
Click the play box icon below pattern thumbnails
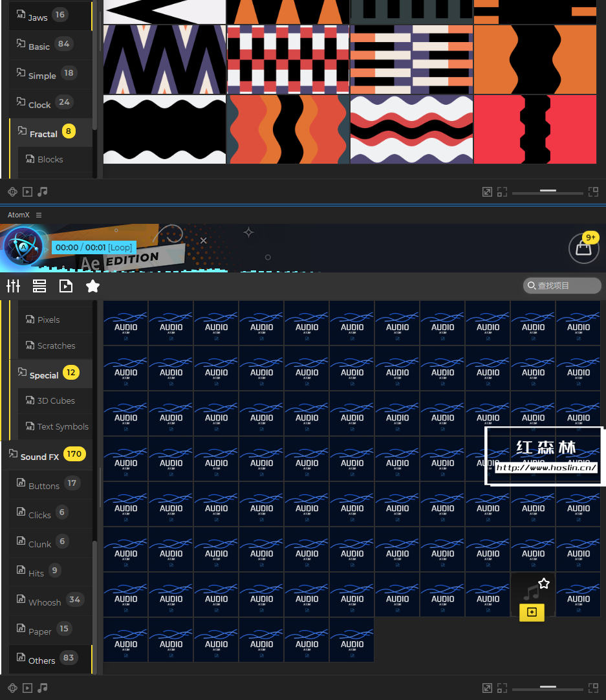(27, 192)
